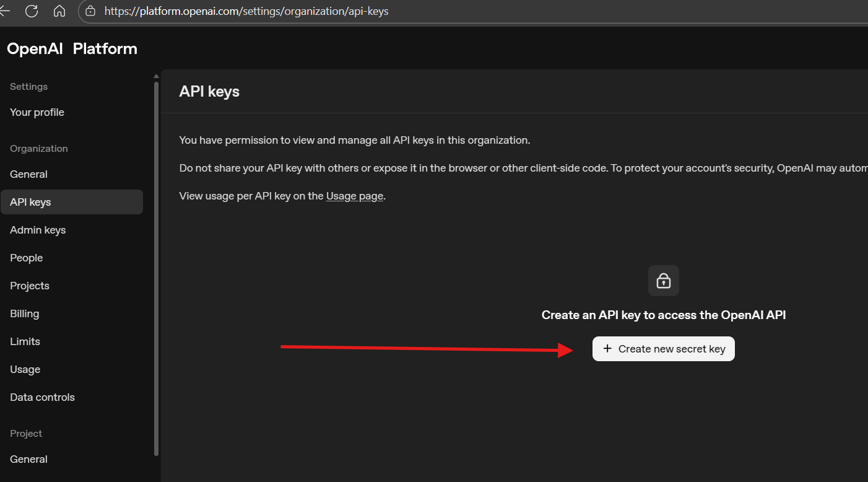Go to the browser home page icon

pos(59,11)
